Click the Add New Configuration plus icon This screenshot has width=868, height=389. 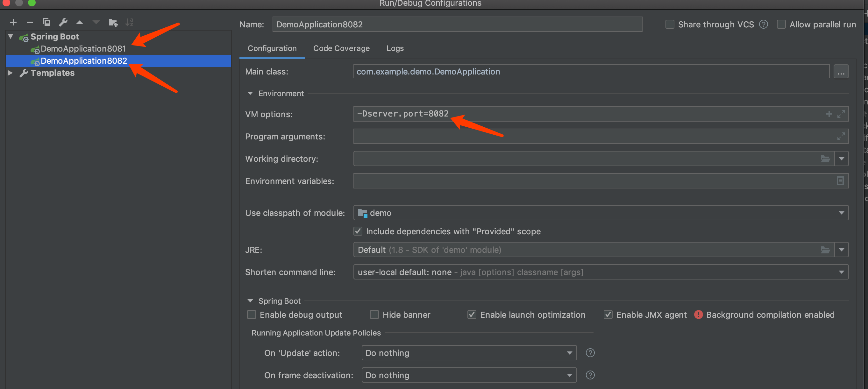[x=13, y=23]
